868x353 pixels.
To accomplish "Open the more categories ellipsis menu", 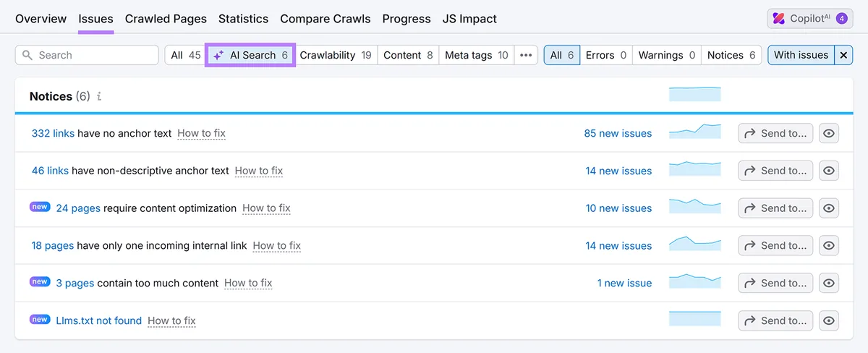I will [x=526, y=55].
